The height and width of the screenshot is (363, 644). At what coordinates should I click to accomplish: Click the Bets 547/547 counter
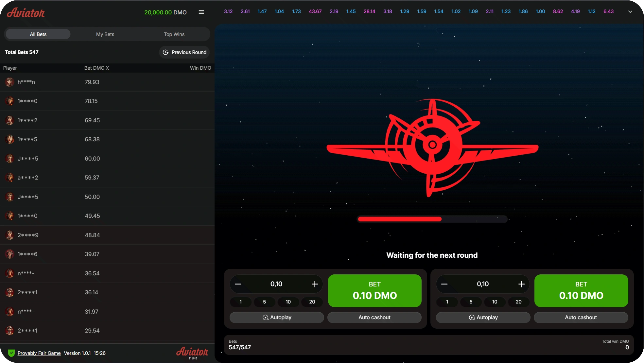(x=240, y=345)
